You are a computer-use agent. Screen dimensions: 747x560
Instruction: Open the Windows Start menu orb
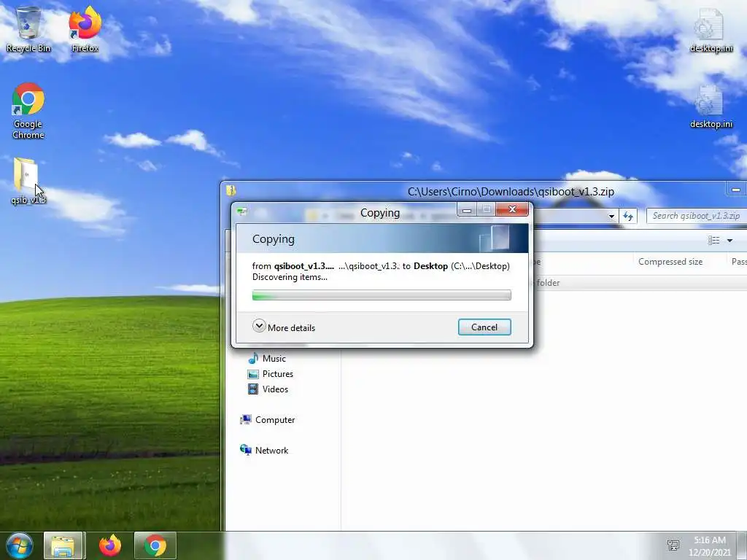(20, 545)
